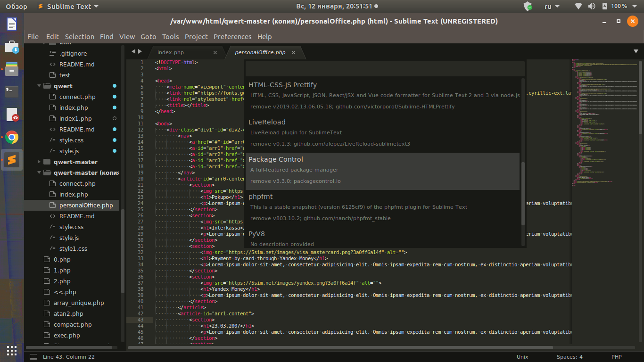
Task: Open atan2.php in the sidebar
Action: point(68,314)
